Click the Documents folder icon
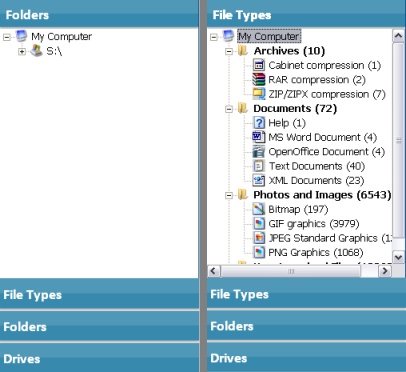 (x=243, y=108)
